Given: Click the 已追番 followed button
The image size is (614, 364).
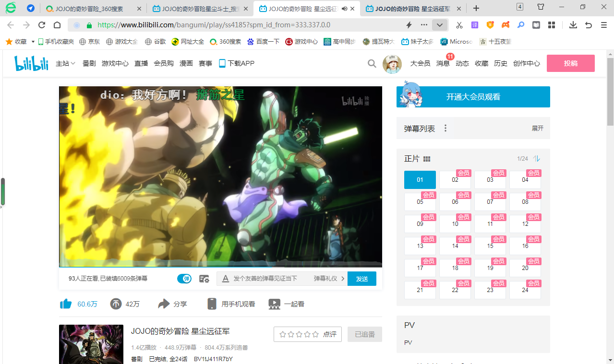Looking at the screenshot, I should coord(365,334).
